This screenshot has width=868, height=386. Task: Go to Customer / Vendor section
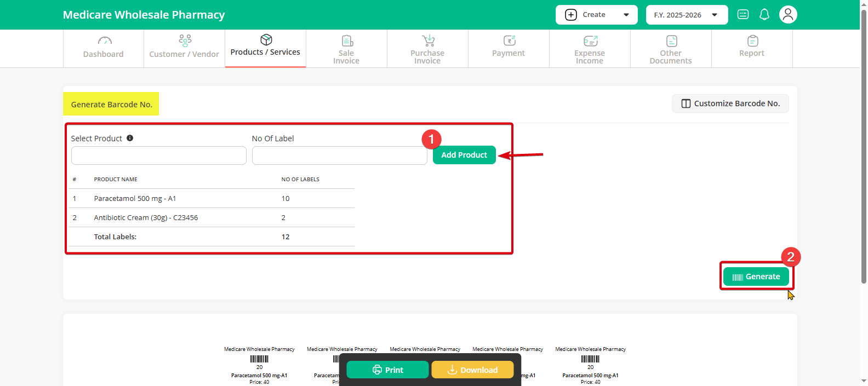pyautogui.click(x=184, y=48)
